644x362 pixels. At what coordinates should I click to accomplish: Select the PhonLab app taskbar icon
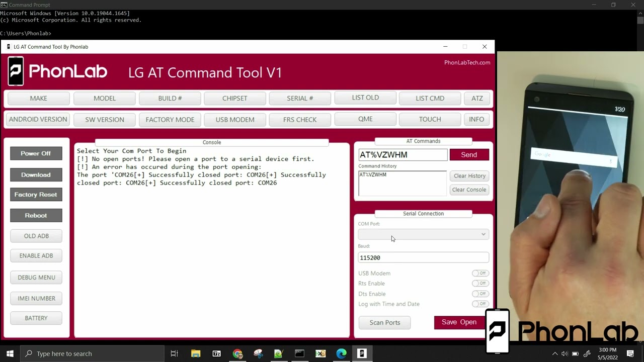pos(362,353)
